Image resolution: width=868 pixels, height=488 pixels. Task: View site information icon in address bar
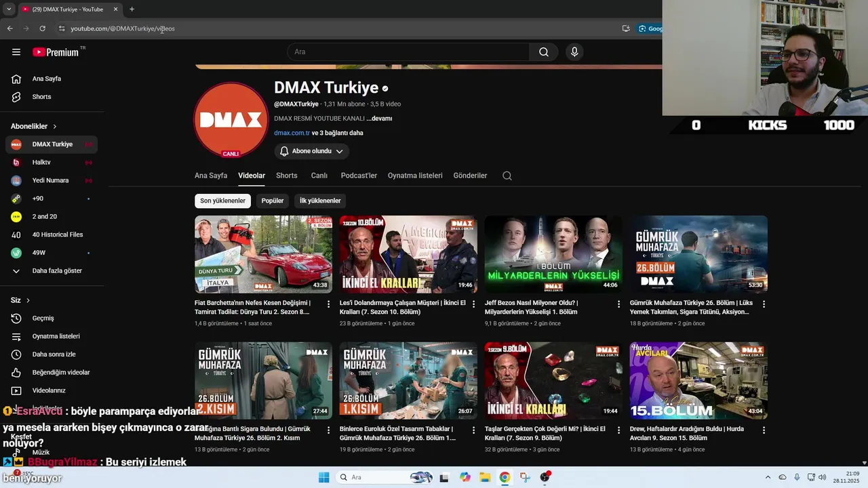[x=62, y=28]
